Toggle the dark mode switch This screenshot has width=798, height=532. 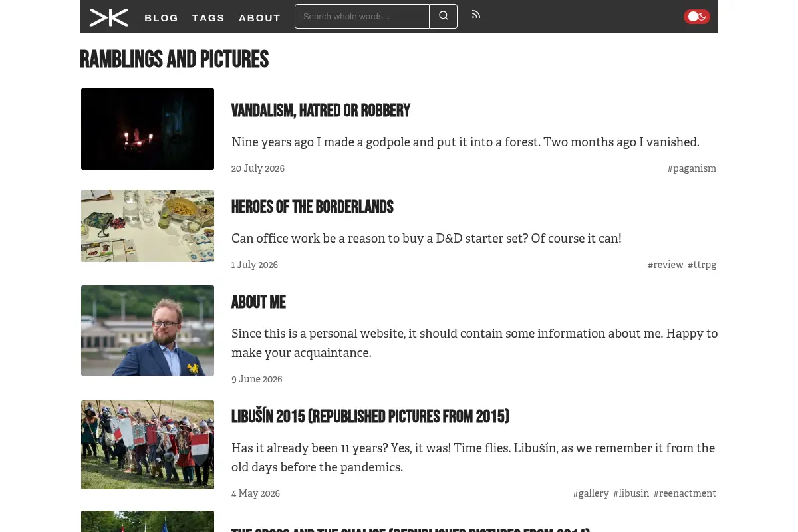click(697, 17)
